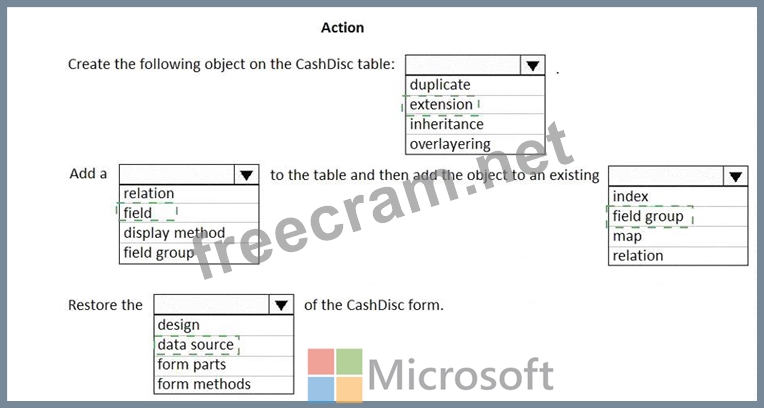Image resolution: width=764 pixels, height=408 pixels.
Task: Select 'form parts' option
Action: [x=224, y=365]
